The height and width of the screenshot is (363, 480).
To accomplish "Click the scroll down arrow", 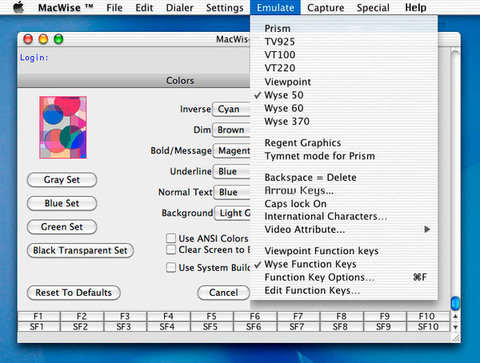I will (x=455, y=327).
